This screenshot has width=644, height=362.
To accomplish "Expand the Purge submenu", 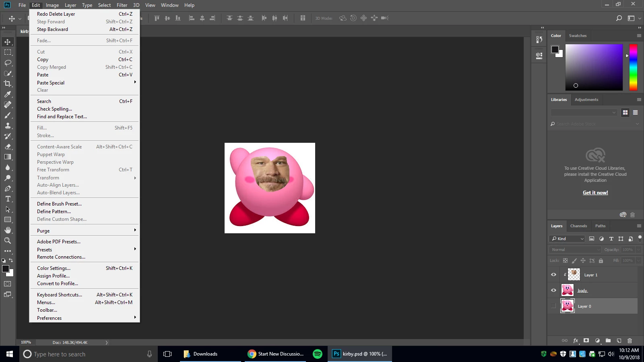I will 85,230.
